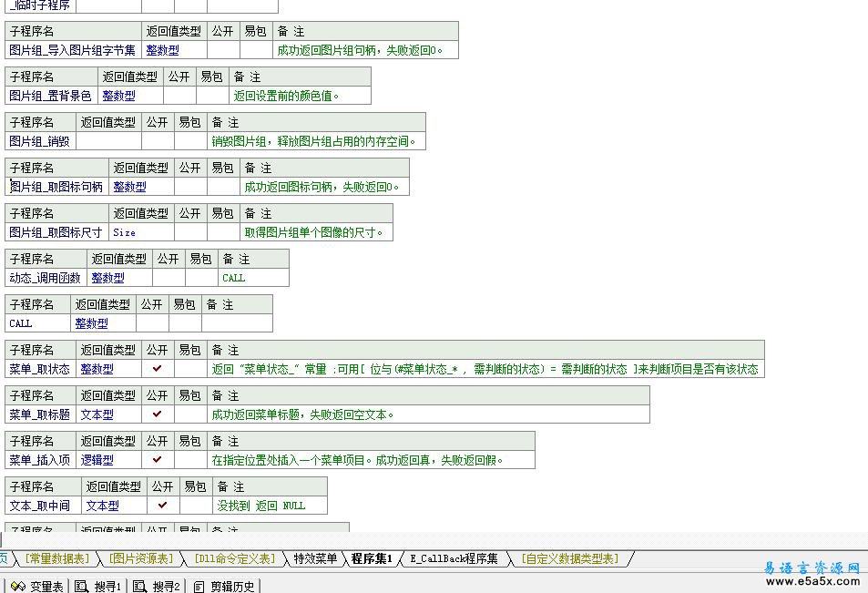
Task: Switch to the E_CallBack程序集 tab
Action: 454,558
